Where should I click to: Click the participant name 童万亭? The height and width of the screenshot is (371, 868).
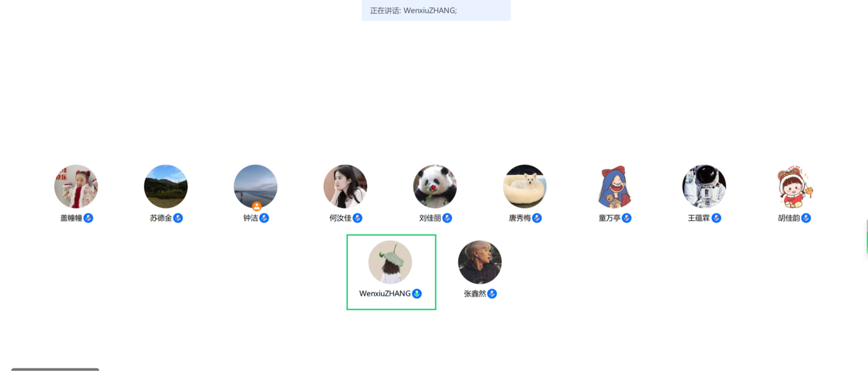pos(610,218)
